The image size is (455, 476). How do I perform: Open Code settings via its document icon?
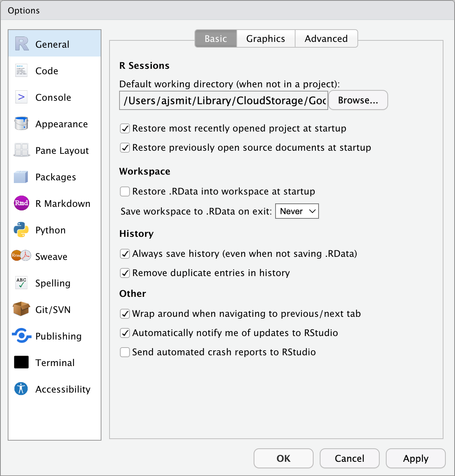(22, 70)
